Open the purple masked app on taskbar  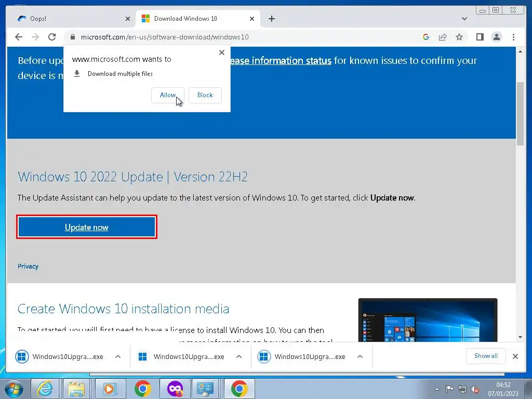coord(175,389)
